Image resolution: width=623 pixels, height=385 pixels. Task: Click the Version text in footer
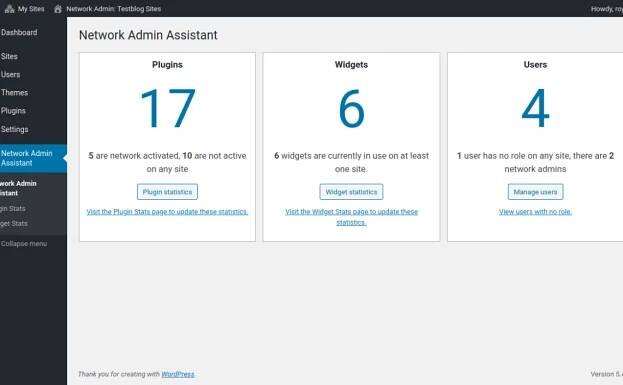tap(606, 374)
